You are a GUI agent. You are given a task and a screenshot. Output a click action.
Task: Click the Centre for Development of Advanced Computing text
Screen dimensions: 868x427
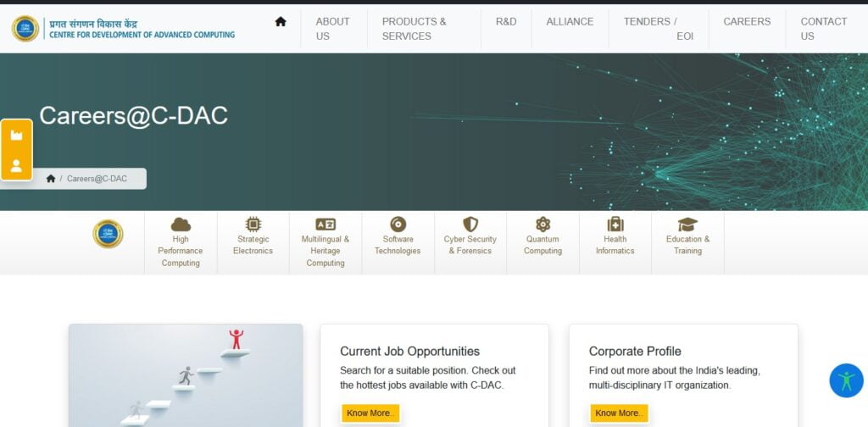(142, 35)
